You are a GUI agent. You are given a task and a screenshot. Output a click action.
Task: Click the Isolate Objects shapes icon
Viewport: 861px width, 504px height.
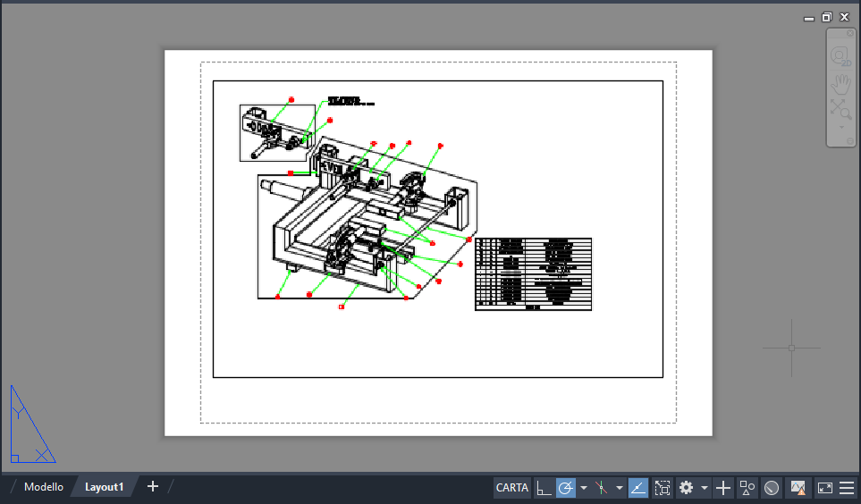point(747,488)
